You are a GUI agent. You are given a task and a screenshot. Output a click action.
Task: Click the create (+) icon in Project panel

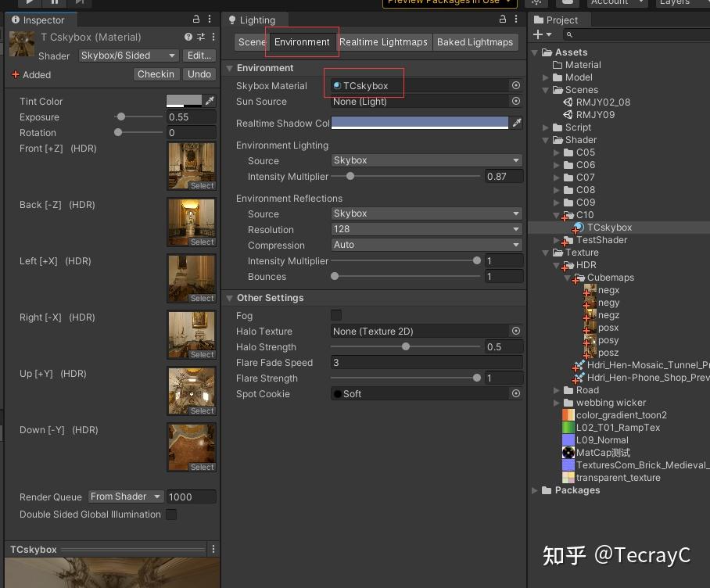coord(537,34)
